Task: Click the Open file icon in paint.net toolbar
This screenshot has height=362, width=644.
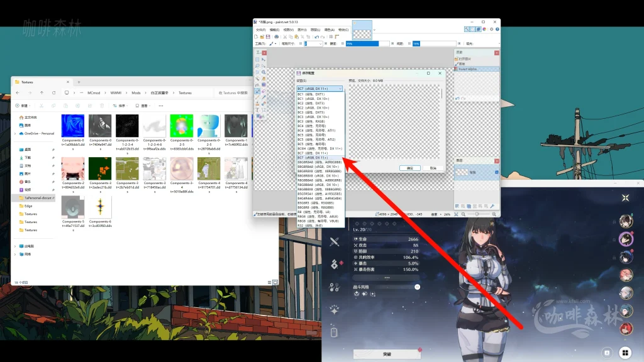Action: [262, 36]
